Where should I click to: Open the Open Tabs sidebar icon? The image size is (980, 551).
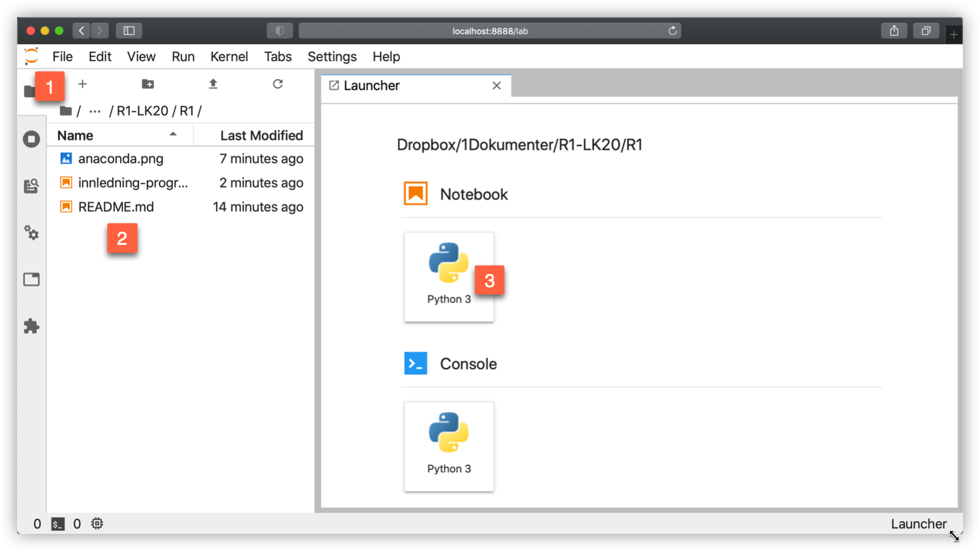coord(31,280)
